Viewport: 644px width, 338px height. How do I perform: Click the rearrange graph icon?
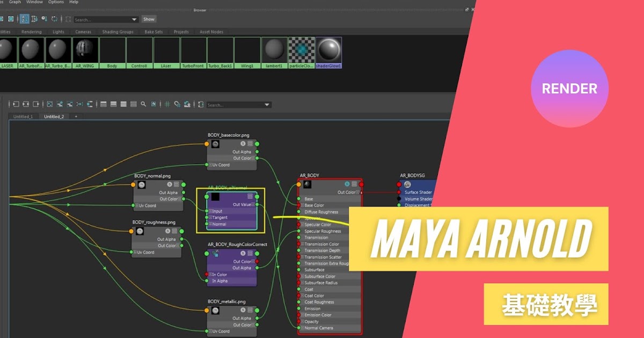pyautogui.click(x=79, y=104)
